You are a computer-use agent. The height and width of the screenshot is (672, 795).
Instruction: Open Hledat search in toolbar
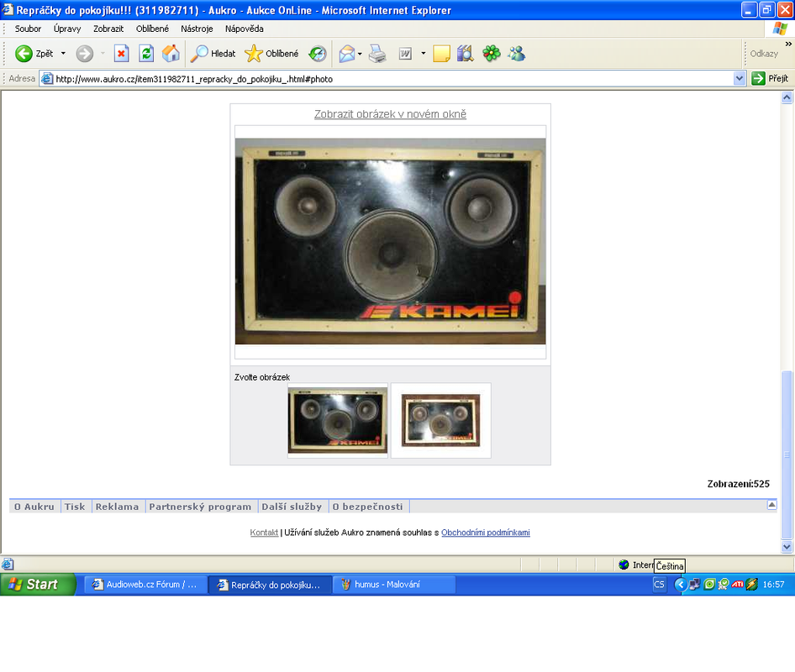pos(213,54)
